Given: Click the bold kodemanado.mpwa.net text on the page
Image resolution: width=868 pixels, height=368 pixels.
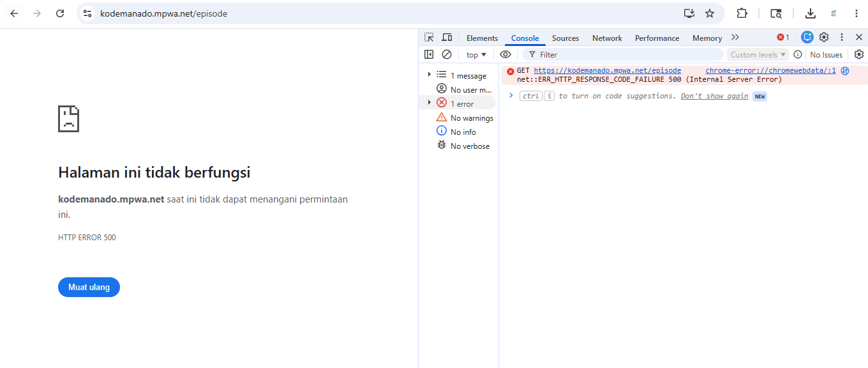Looking at the screenshot, I should tap(111, 199).
